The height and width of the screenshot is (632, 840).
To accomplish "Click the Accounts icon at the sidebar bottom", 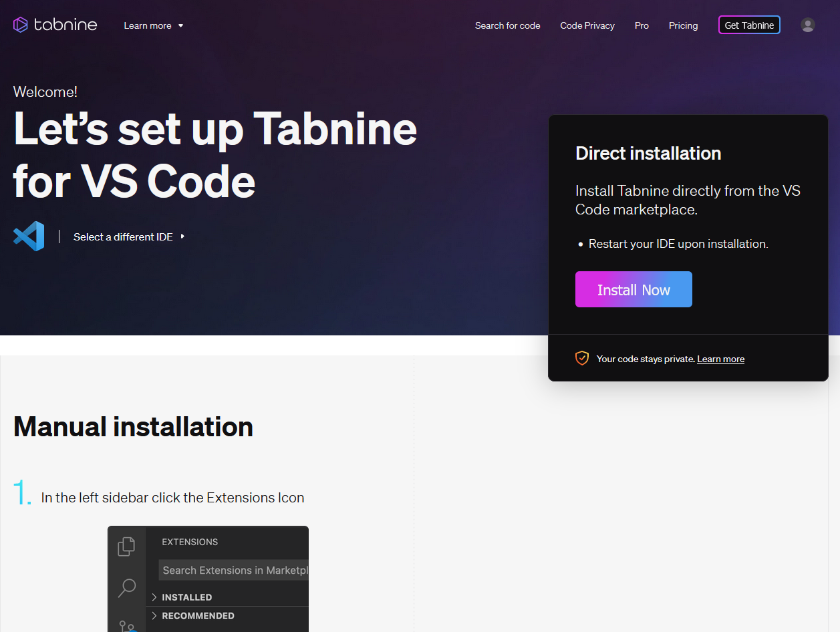I will [126, 627].
